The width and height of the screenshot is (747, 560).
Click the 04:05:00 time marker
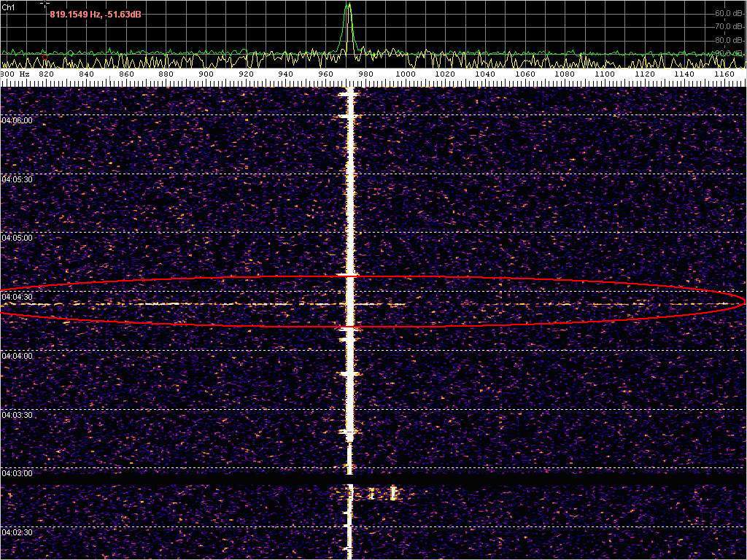tap(17, 238)
